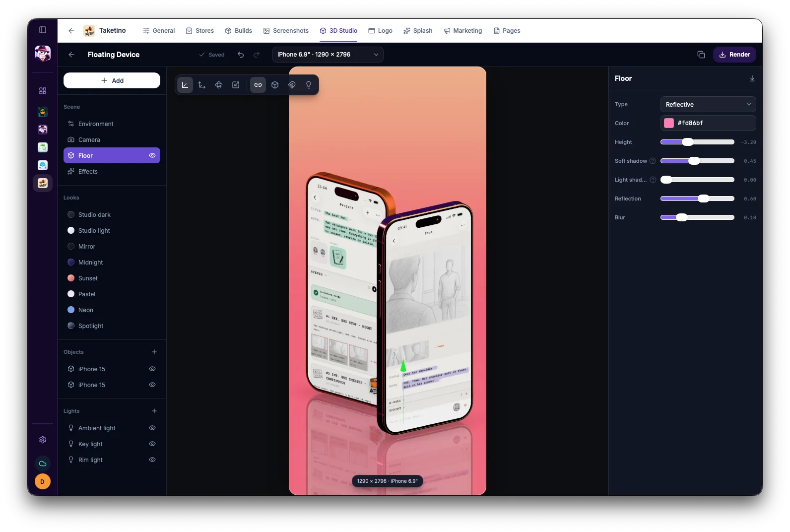Toggle Floor visibility eye

[x=152, y=155]
